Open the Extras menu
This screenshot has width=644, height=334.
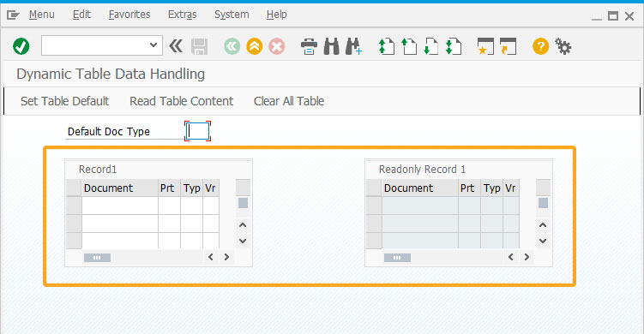pos(182,15)
